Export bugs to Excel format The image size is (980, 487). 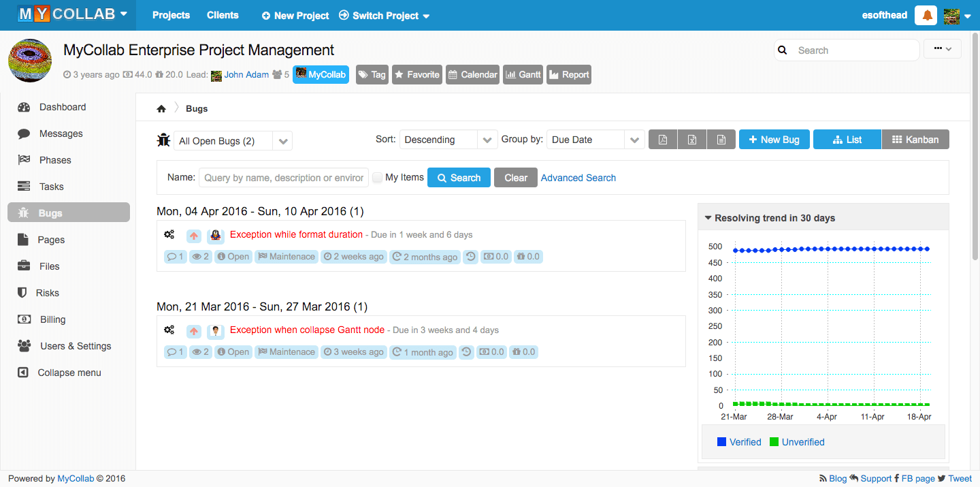click(x=692, y=139)
